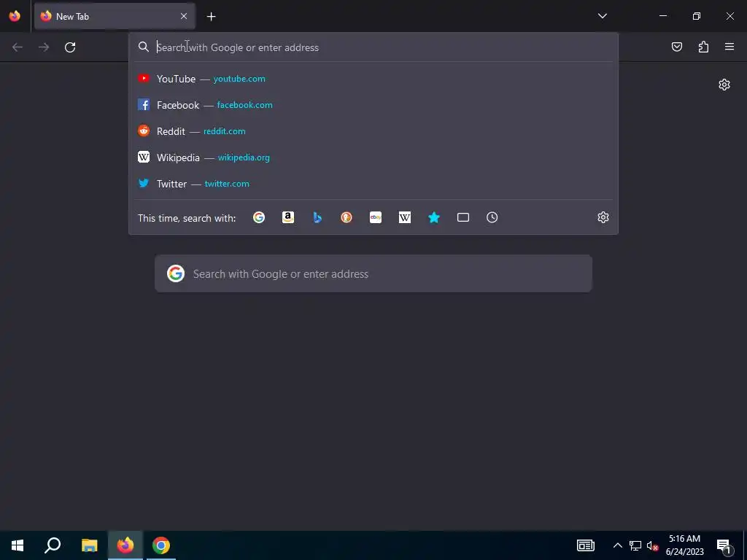Select the Twitter suggestion
The width and height of the screenshot is (747, 560).
pyautogui.click(x=373, y=183)
